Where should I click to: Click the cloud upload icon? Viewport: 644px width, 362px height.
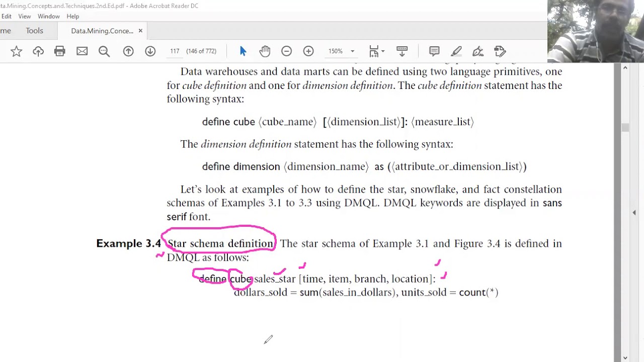coord(38,51)
